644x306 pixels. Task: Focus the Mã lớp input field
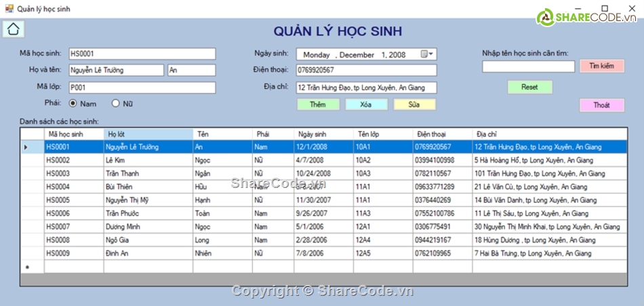coord(142,88)
